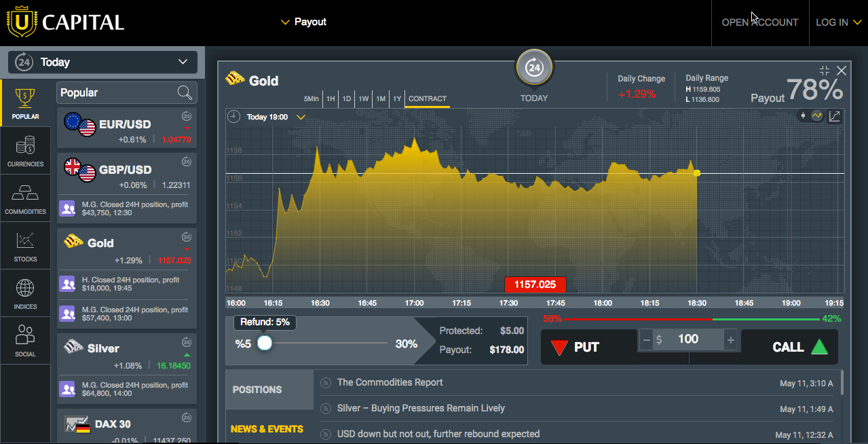The image size is (868, 444).
Task: Click the search magnifier in Popular box
Action: tap(184, 93)
